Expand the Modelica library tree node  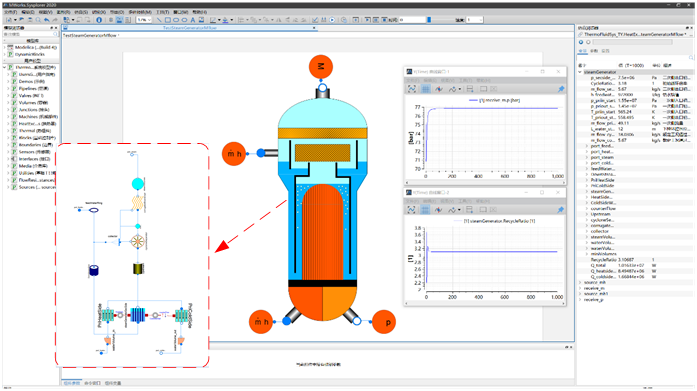[x=5, y=47]
